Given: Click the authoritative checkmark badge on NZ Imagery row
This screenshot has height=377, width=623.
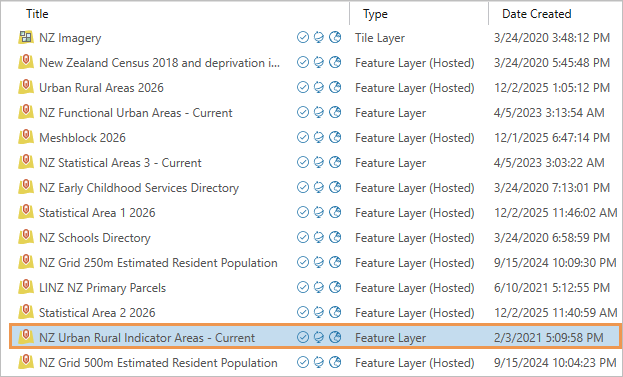Looking at the screenshot, I should 303,37.
